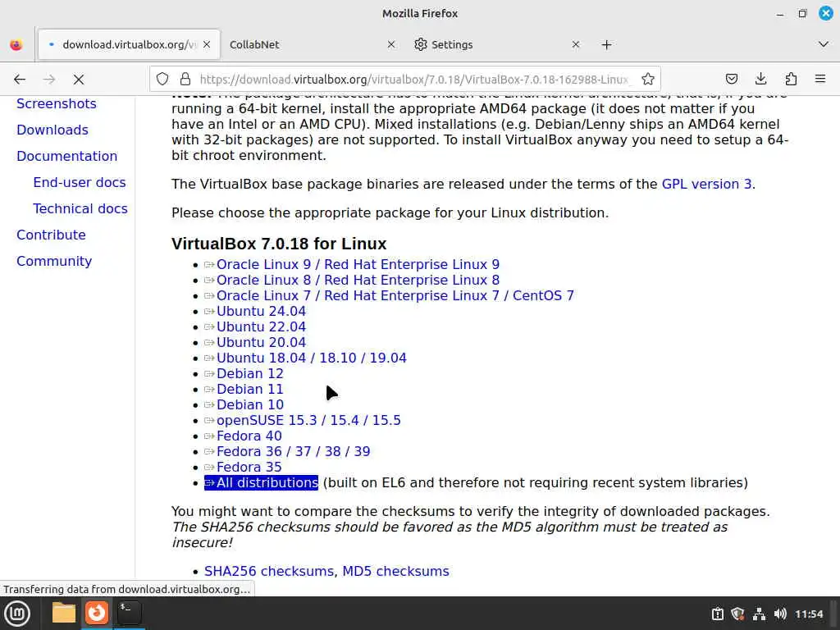Expand the list all tabs chevron
840x630 pixels.
[x=824, y=44]
